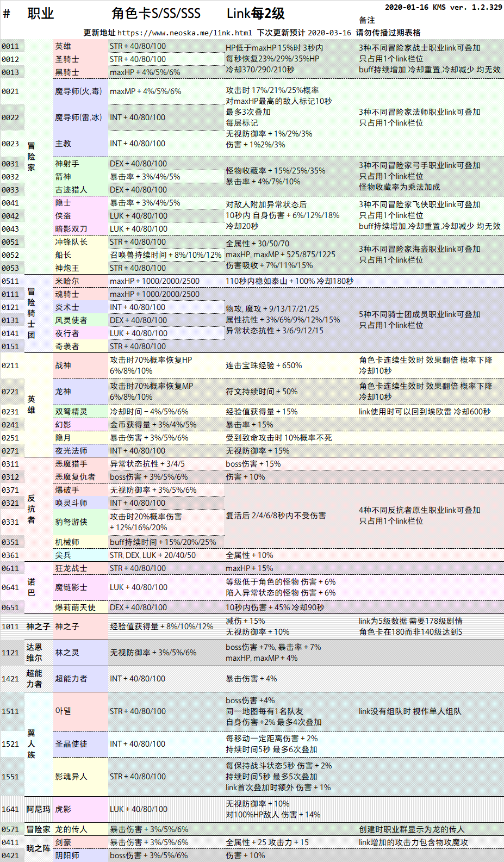Click the '备注' header label
This screenshot has height=862, width=504.
click(x=367, y=20)
